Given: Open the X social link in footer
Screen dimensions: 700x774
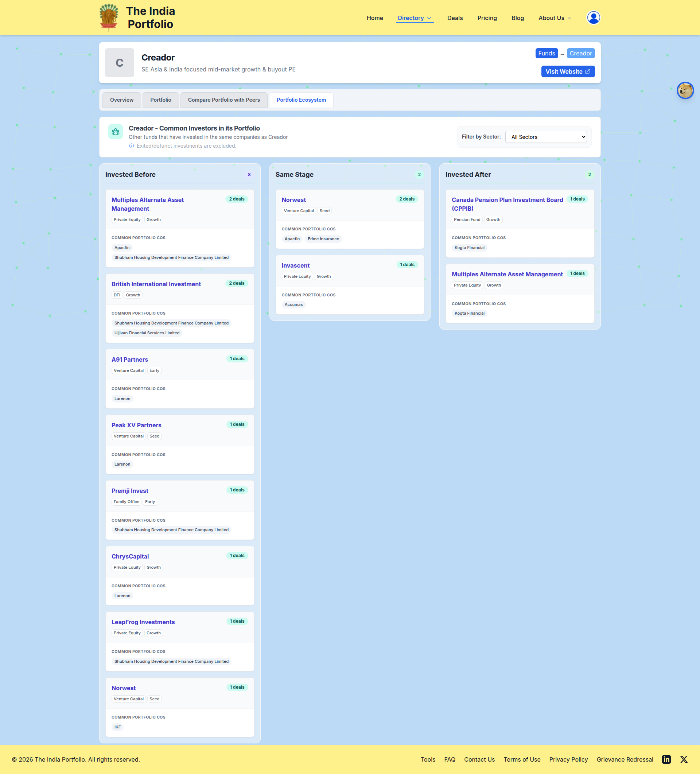Looking at the screenshot, I should (684, 759).
